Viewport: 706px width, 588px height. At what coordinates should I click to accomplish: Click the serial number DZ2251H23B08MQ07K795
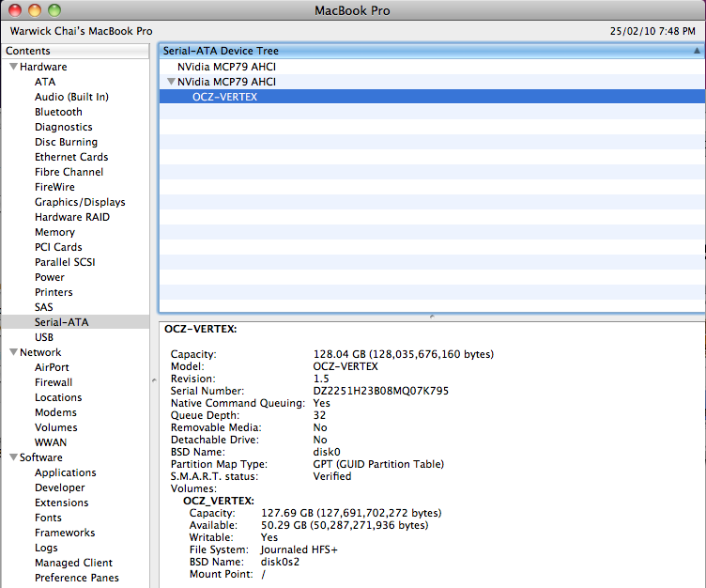pyautogui.click(x=381, y=391)
